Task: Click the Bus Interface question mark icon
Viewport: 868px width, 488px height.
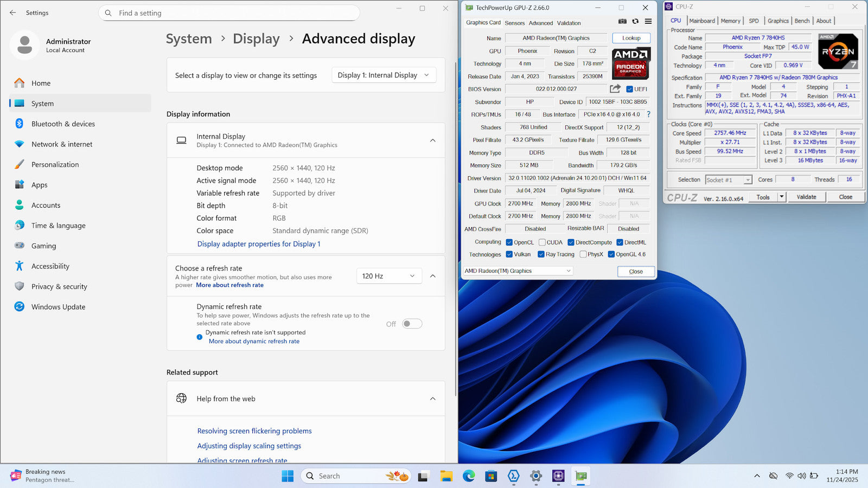Action: click(x=648, y=114)
